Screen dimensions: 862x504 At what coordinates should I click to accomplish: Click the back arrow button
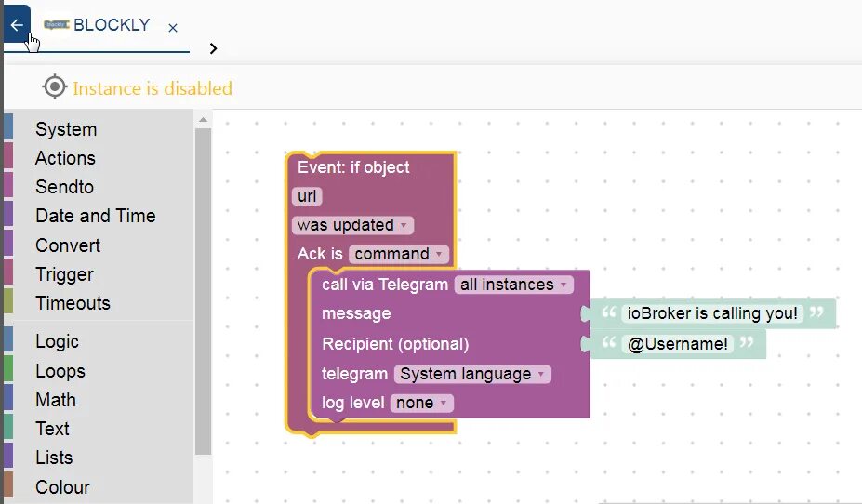tap(17, 25)
